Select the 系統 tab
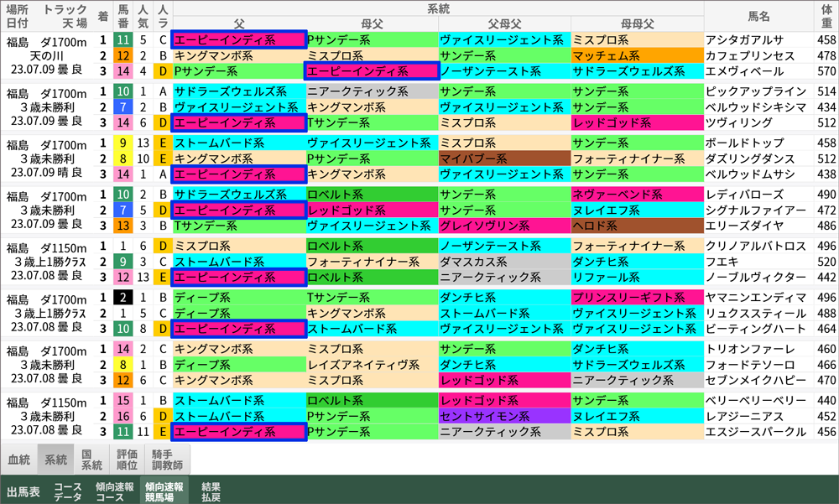The height and width of the screenshot is (504, 839). pyautogui.click(x=55, y=460)
